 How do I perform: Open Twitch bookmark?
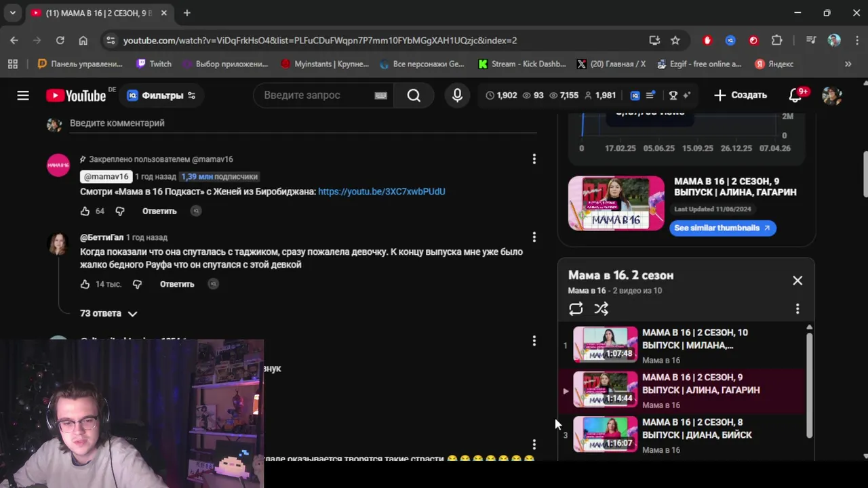pyautogui.click(x=154, y=64)
